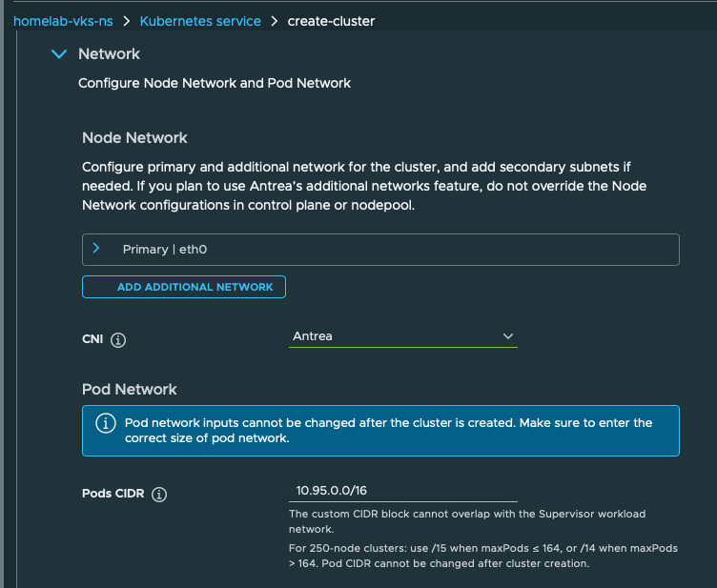Screen dimensions: 717x588
Task: Click Add Additional Network button
Action: [184, 287]
